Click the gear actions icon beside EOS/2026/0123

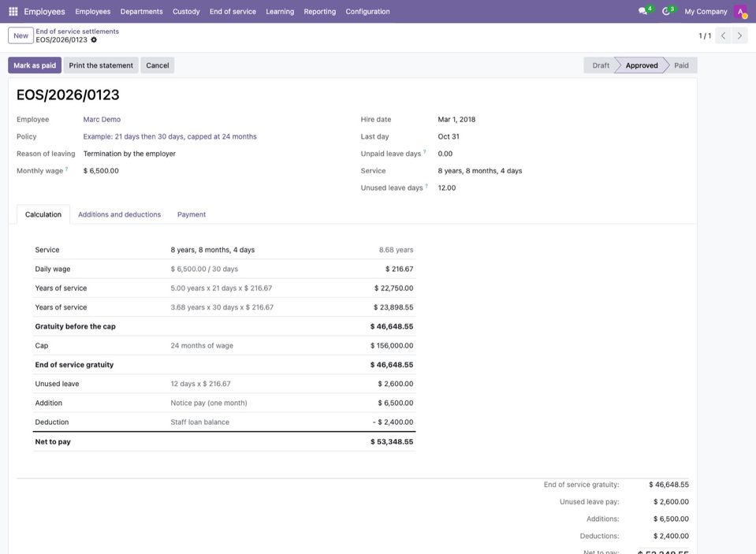[x=94, y=40]
